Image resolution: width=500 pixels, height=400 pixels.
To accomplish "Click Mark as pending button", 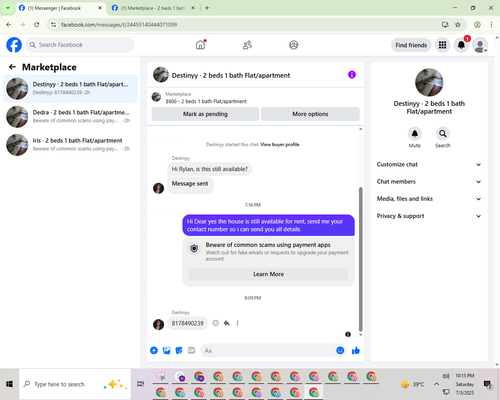I will tap(205, 114).
